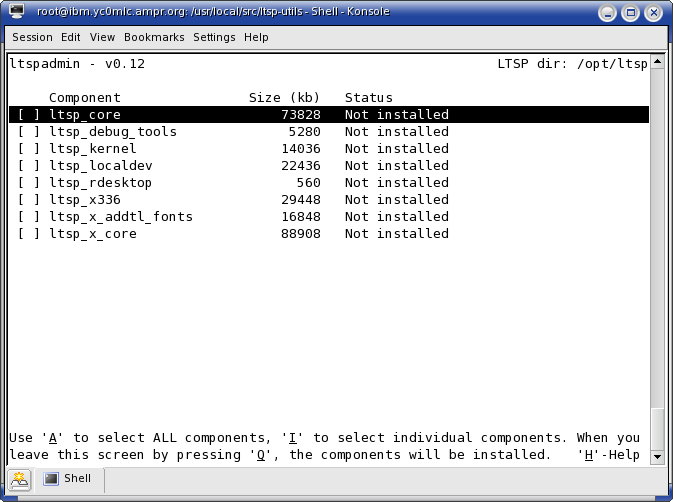Click the size value 88908
This screenshot has height=502, width=673.
301,234
